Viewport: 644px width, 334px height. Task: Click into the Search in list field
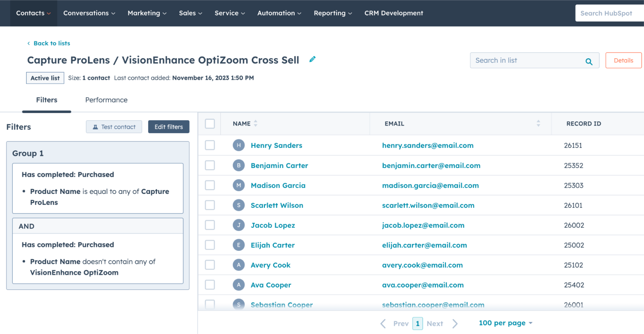(x=527, y=60)
